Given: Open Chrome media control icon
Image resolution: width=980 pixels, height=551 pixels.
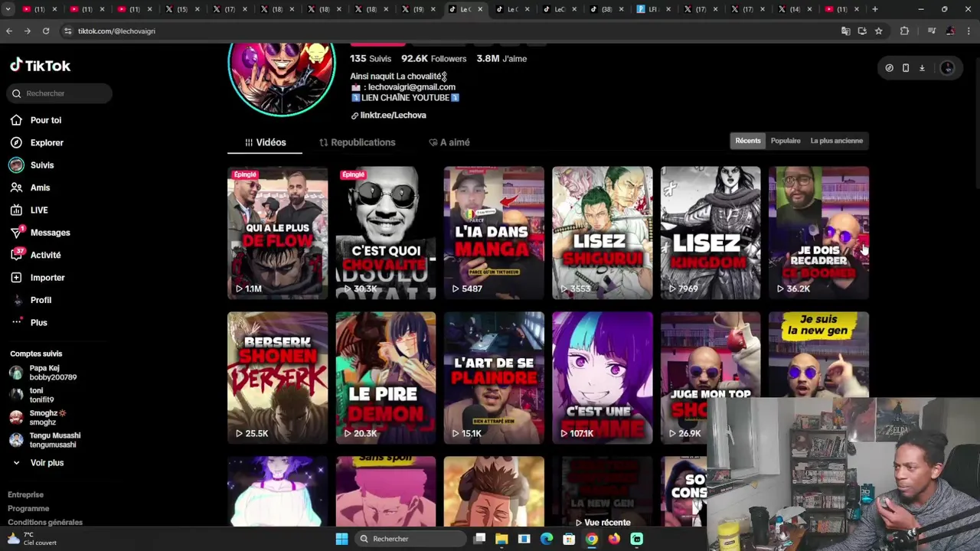Looking at the screenshot, I should point(931,31).
